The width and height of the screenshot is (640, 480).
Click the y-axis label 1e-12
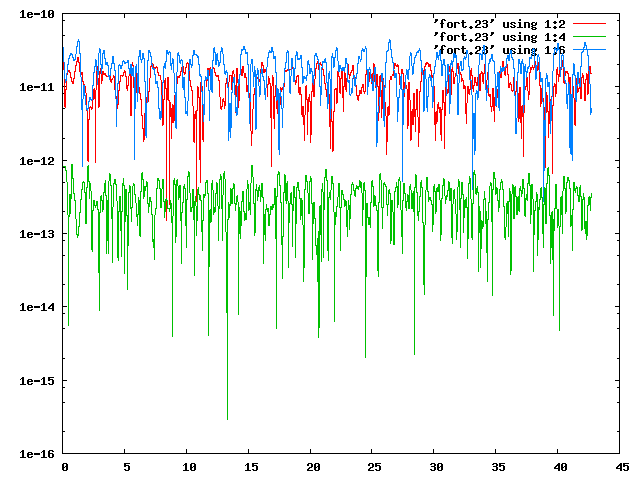point(37,161)
